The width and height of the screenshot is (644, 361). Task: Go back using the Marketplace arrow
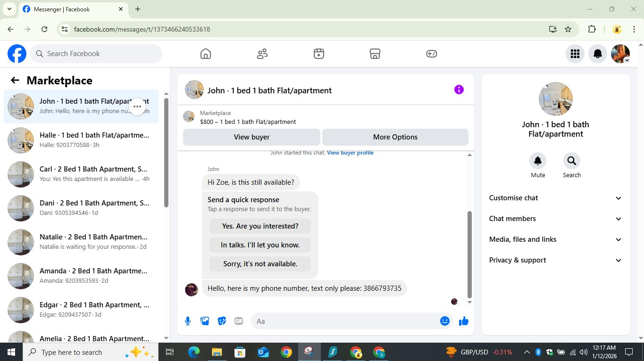click(15, 80)
